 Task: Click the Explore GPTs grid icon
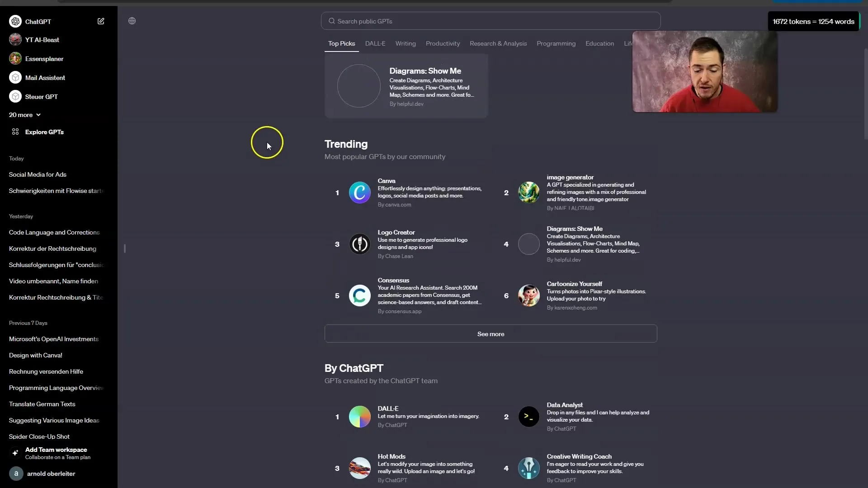click(15, 132)
